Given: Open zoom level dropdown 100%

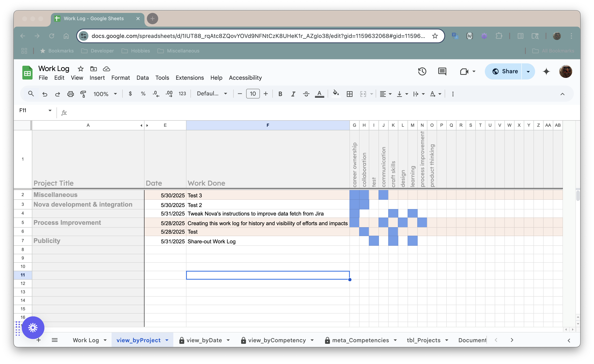Looking at the screenshot, I should pos(105,94).
